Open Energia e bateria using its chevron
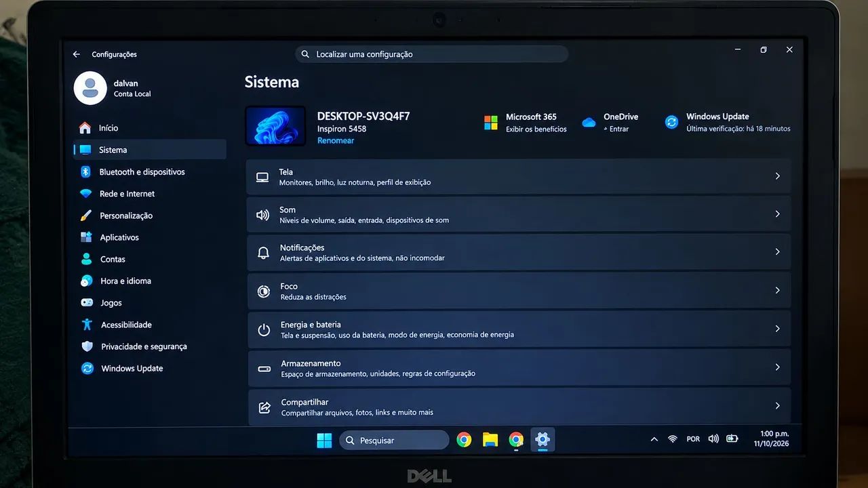The image size is (868, 488). click(x=777, y=329)
